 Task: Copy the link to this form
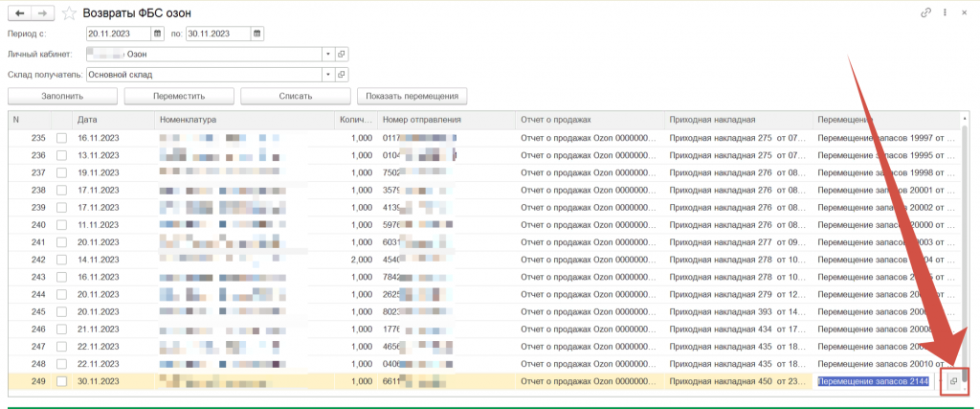[x=925, y=13]
